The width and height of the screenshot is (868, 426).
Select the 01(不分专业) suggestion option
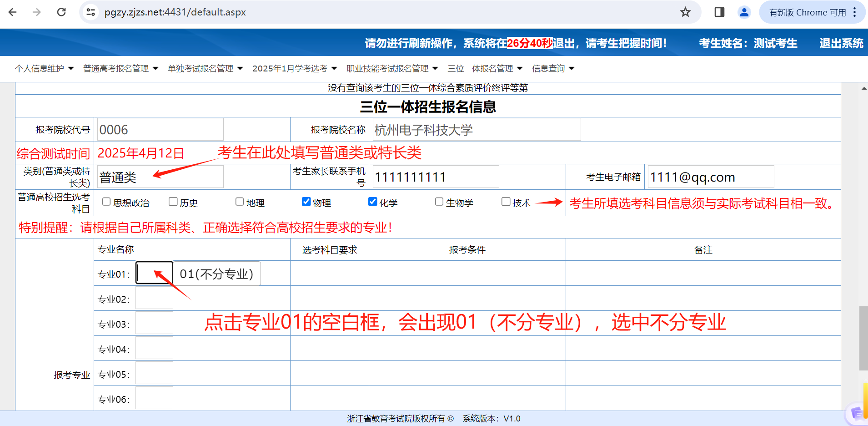(216, 274)
